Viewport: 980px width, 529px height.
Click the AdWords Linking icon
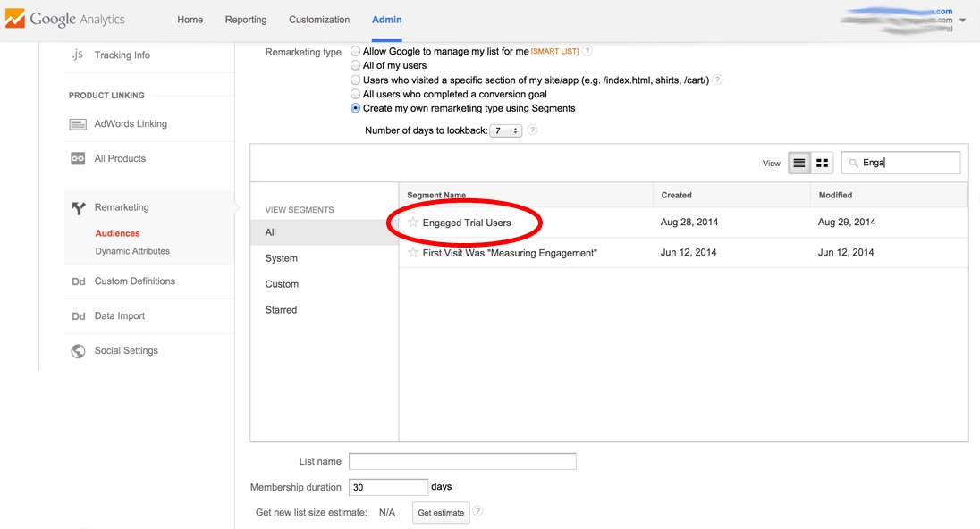tap(78, 124)
